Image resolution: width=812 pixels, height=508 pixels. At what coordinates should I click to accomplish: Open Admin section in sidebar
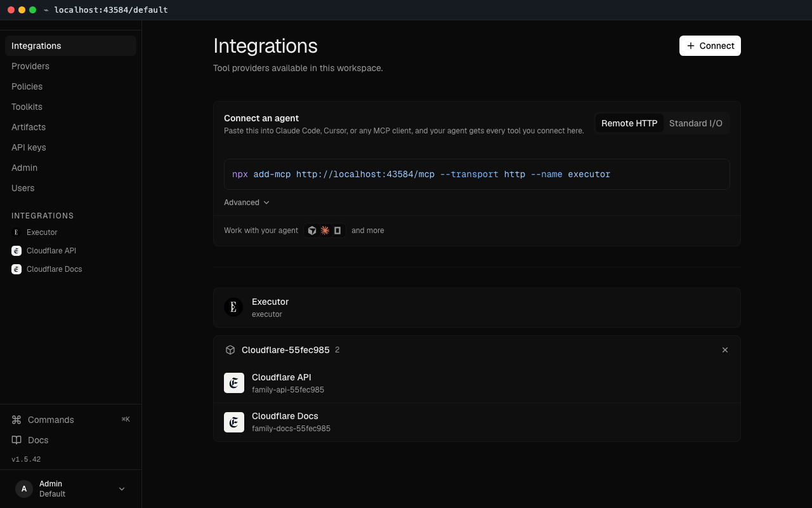pyautogui.click(x=70, y=168)
